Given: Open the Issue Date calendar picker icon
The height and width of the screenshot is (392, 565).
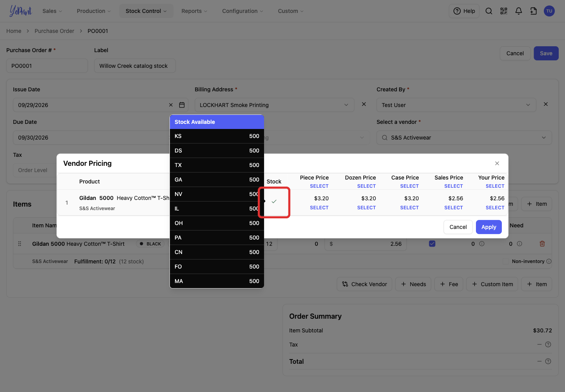Looking at the screenshot, I should tap(182, 105).
